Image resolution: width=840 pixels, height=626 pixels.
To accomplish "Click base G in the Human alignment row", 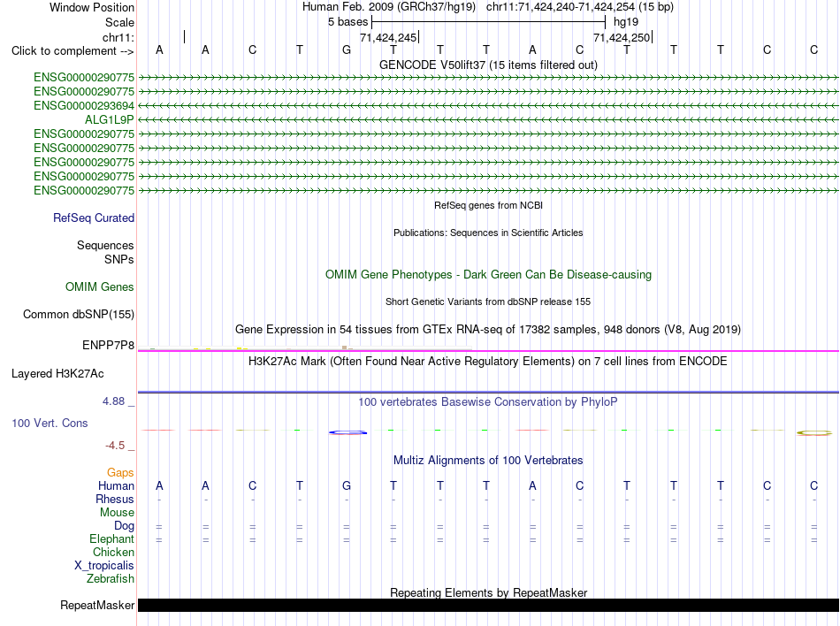I will (x=347, y=485).
